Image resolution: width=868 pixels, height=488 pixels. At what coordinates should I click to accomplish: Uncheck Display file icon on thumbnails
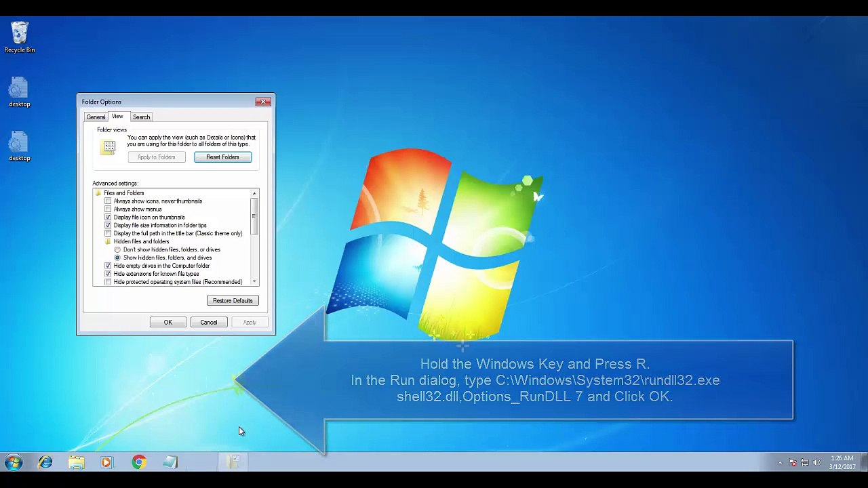click(x=108, y=218)
